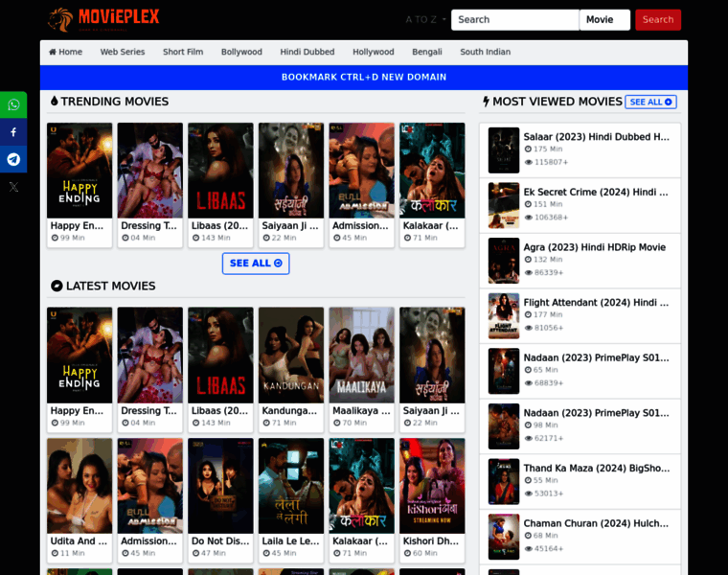This screenshot has height=575, width=728.
Task: Open the Hindi Dubbed menu item
Action: 307,52
